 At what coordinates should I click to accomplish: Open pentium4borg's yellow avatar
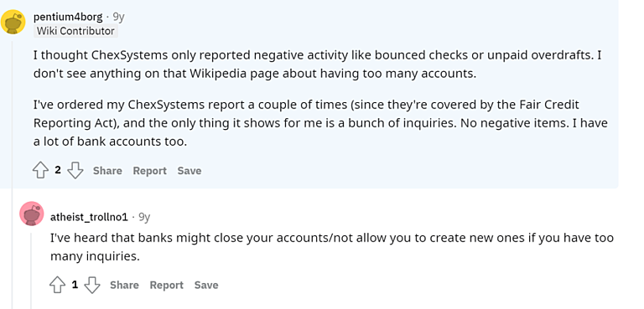pos(13,22)
